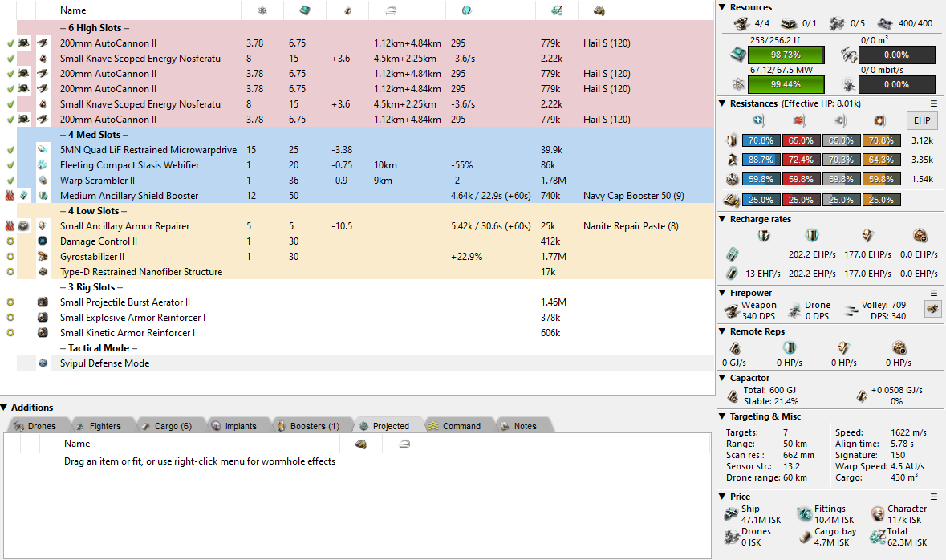Screen dimensions: 946x560
Task: Click the price column header icon
Action: pos(557,10)
